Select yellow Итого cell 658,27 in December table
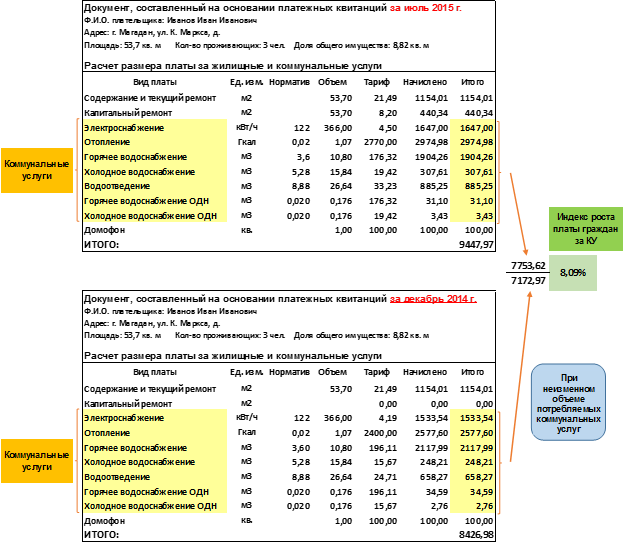Image resolution: width=624 pixels, height=543 pixels. coord(479,477)
